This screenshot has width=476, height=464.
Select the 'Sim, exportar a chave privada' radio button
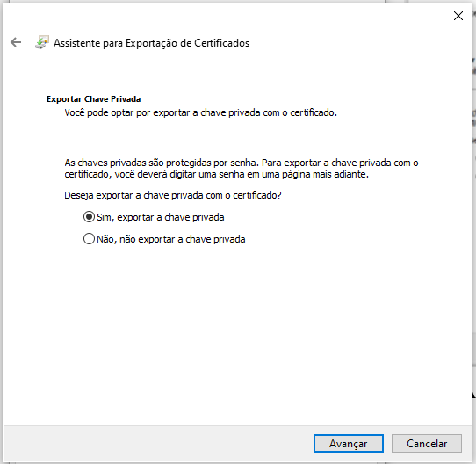click(89, 217)
